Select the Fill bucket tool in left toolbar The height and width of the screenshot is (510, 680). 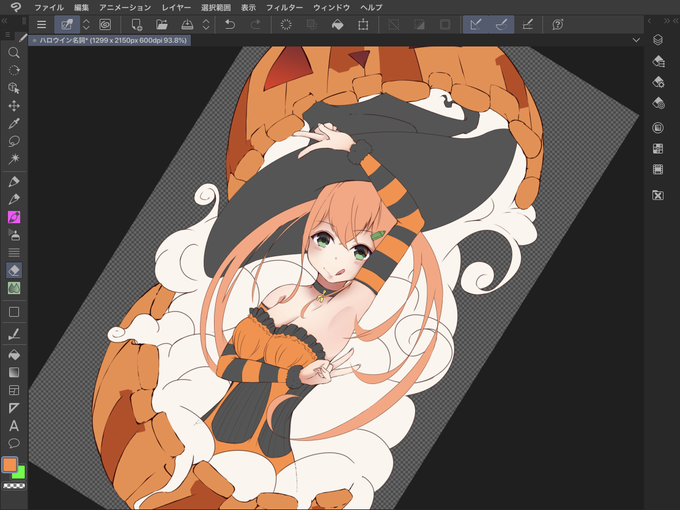coord(14,355)
